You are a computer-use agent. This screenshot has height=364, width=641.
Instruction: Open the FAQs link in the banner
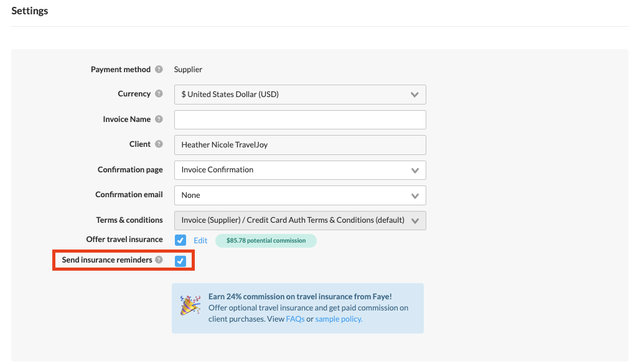coord(295,319)
